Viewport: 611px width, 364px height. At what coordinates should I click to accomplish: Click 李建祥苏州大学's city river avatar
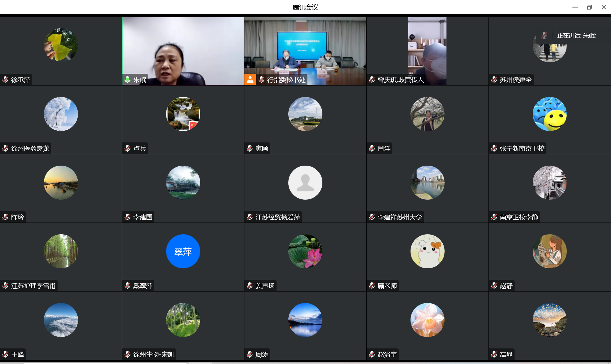(427, 182)
